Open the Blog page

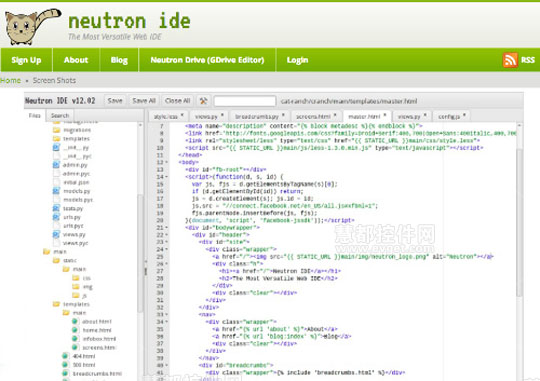coord(119,60)
